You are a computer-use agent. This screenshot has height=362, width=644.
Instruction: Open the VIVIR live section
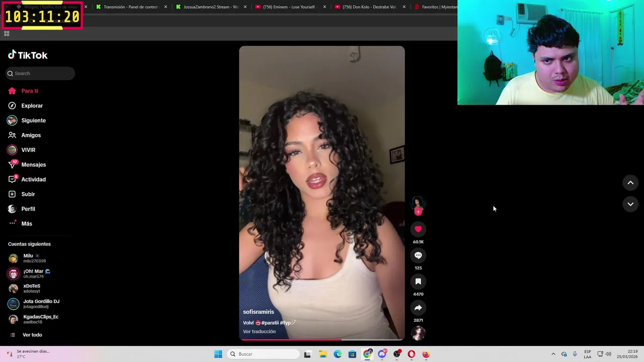[x=22, y=150]
